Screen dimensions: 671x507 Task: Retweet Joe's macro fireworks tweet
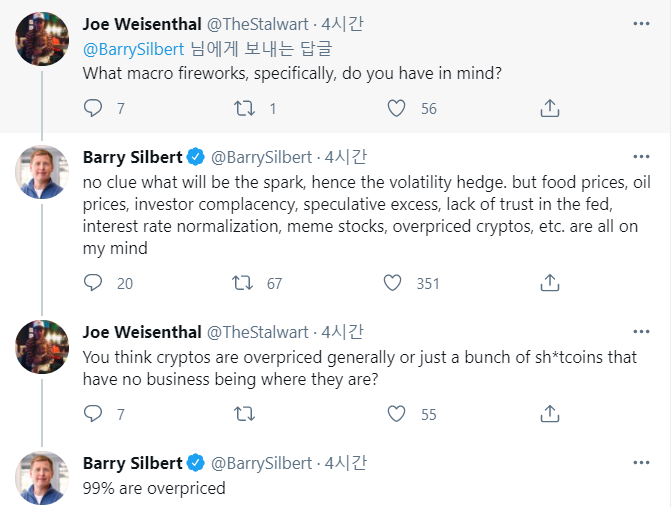[242, 108]
